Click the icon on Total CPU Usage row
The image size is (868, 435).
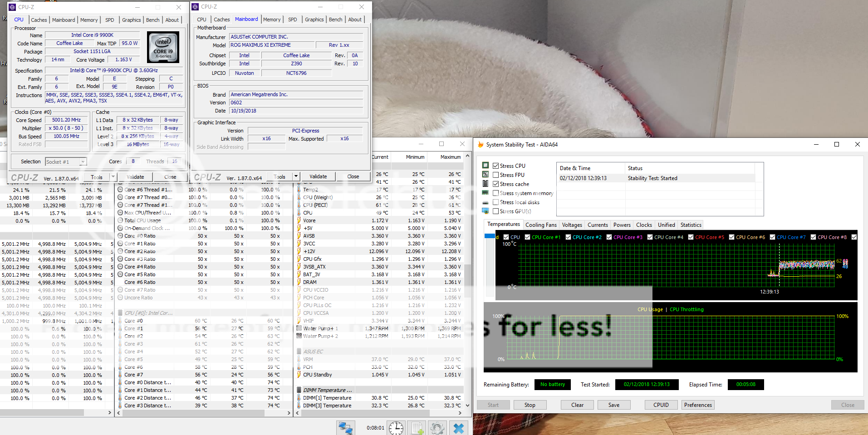pos(120,220)
